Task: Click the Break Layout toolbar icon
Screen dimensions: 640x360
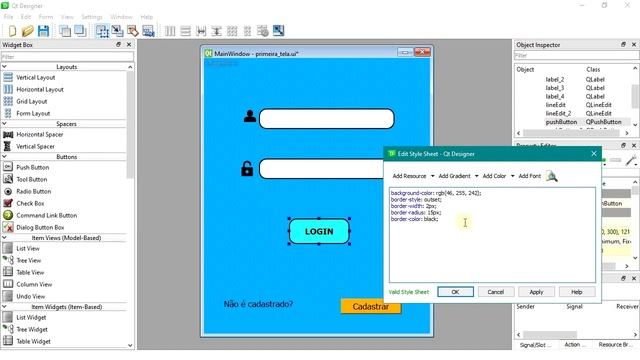Action: [263, 31]
